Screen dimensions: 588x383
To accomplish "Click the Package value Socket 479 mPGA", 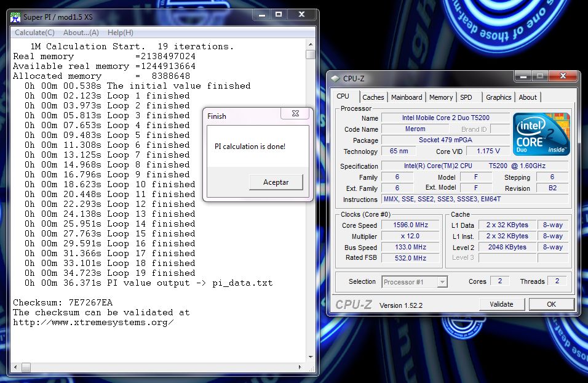I will coord(445,140).
